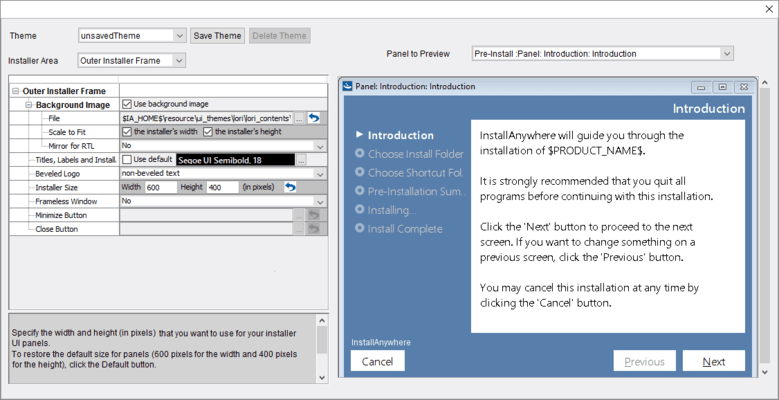Image resolution: width=779 pixels, height=400 pixels.
Task: Click the Introduction heading at preview top right
Action: 709,108
